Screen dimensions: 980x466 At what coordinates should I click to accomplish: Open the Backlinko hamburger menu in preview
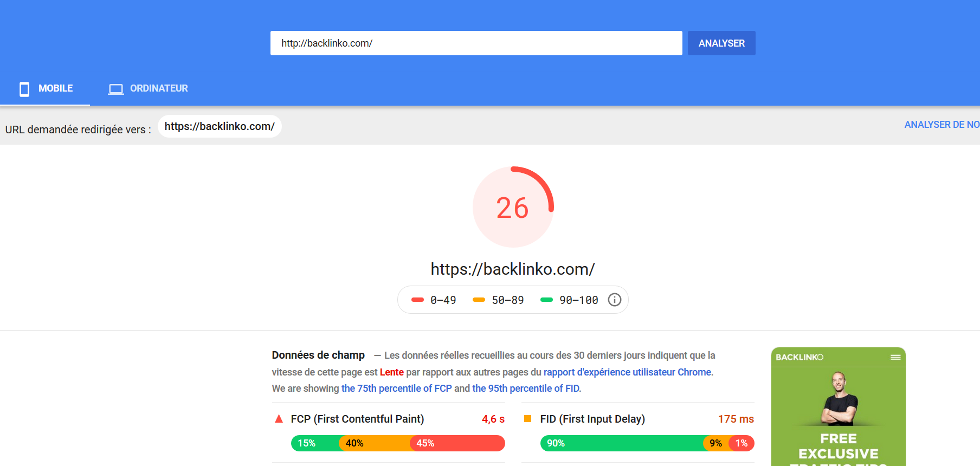[895, 357]
